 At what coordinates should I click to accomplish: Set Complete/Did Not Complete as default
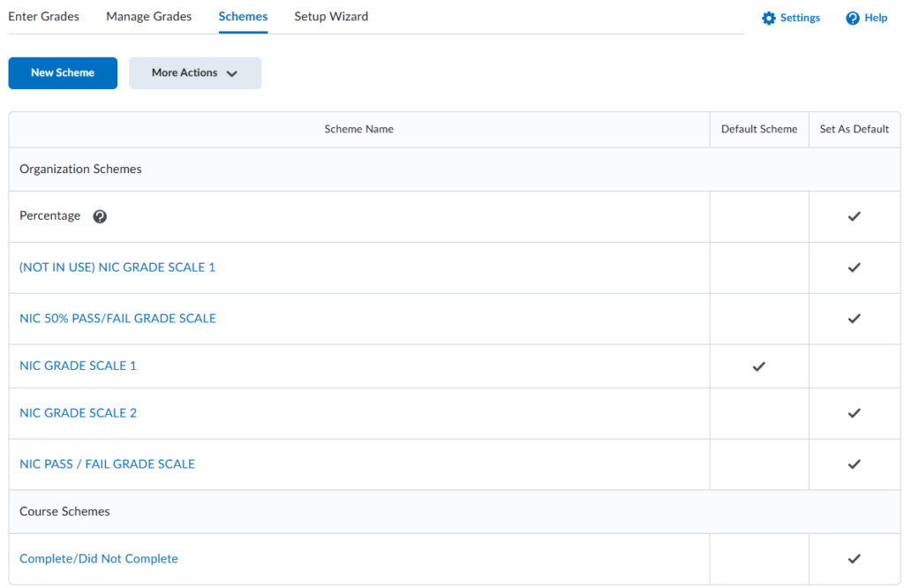tap(854, 559)
